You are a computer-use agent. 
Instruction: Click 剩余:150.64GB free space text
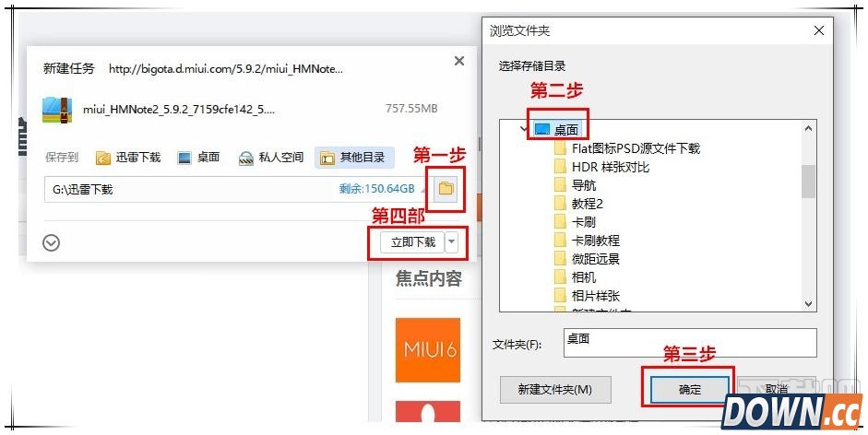(377, 189)
